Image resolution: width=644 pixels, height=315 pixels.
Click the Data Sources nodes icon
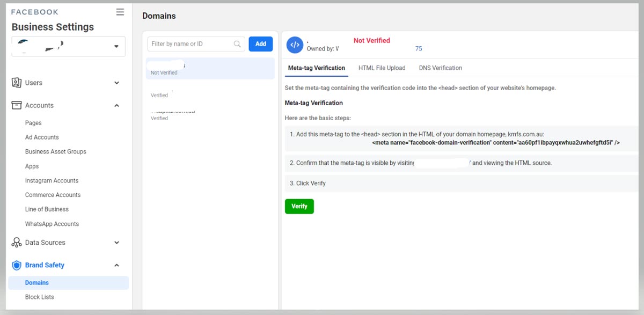(16, 243)
